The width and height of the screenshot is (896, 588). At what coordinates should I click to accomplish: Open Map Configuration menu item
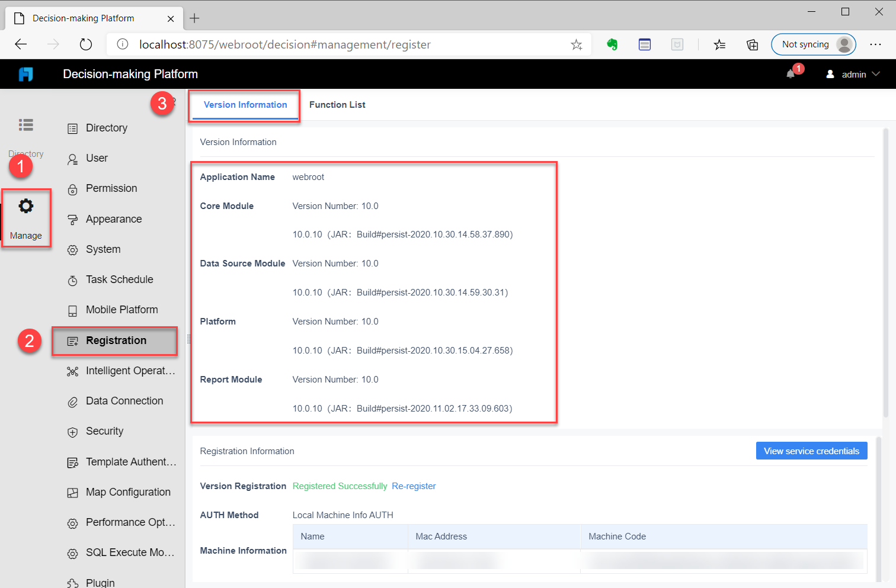(128, 492)
